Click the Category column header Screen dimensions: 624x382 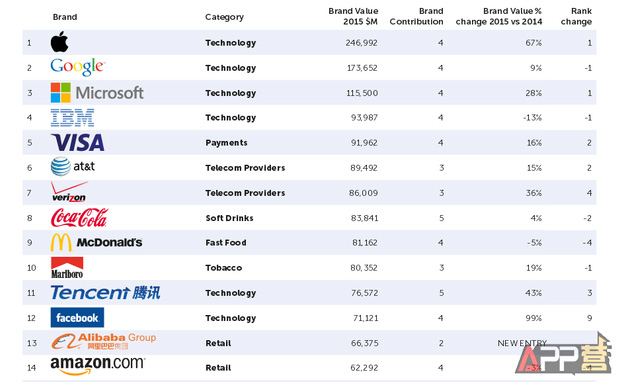224,17
